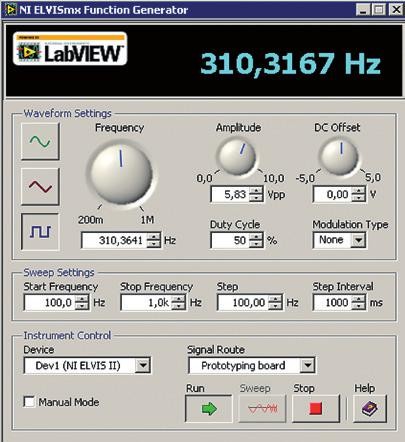The width and height of the screenshot is (405, 442).
Task: Click the Frequency value field 310,3641
Action: point(114,240)
